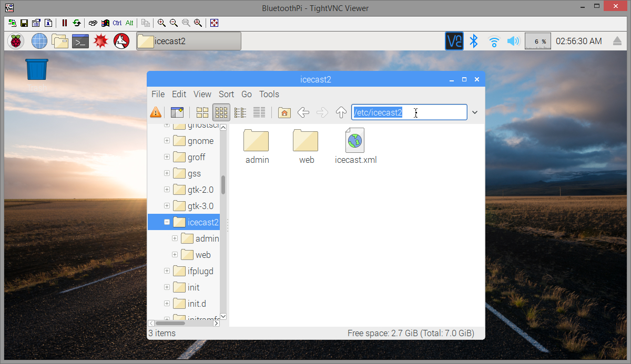Go to the home folder
Image resolution: width=631 pixels, height=364 pixels.
(284, 112)
